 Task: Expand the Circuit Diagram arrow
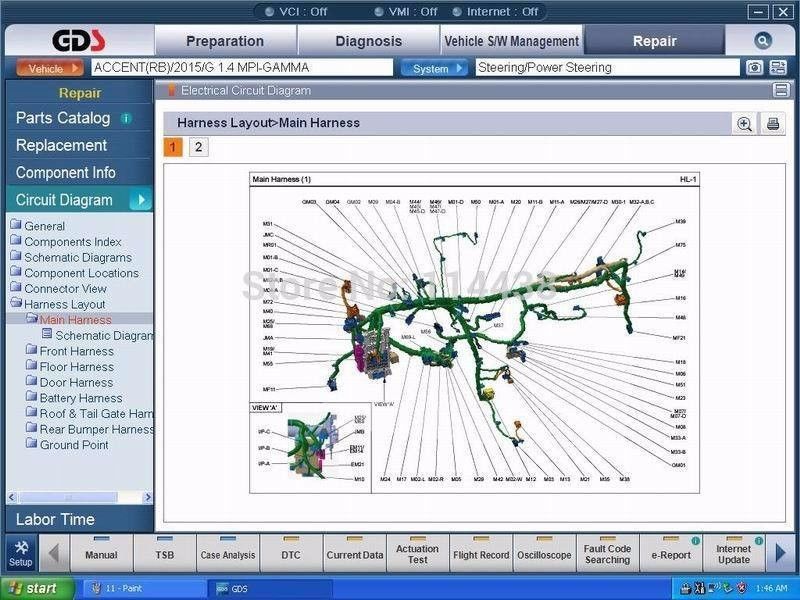tap(141, 199)
